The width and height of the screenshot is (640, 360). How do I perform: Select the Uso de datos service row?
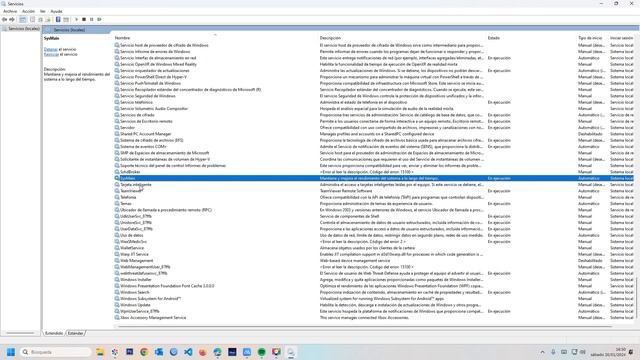(x=373, y=235)
